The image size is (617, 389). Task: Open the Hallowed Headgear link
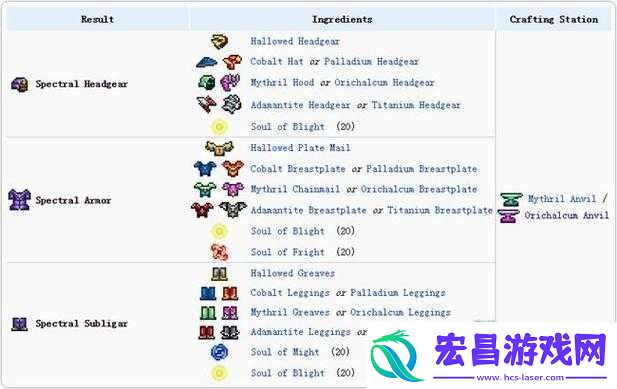[x=295, y=41]
